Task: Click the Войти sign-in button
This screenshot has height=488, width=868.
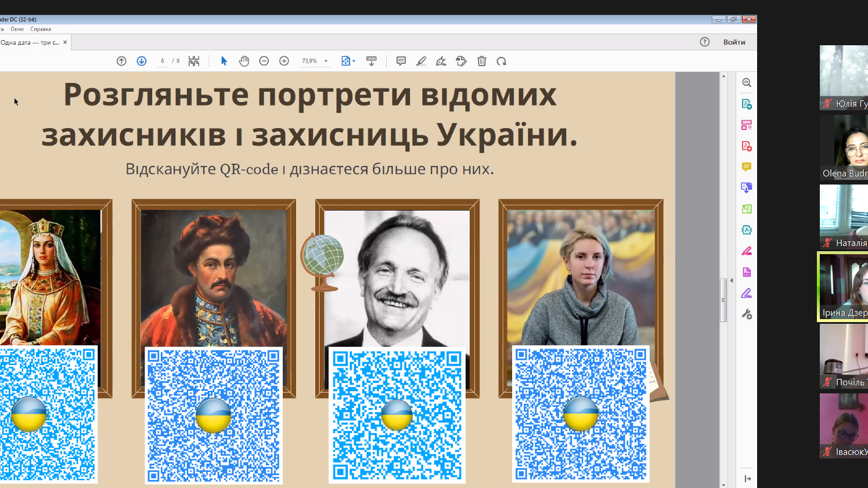Action: tap(734, 42)
